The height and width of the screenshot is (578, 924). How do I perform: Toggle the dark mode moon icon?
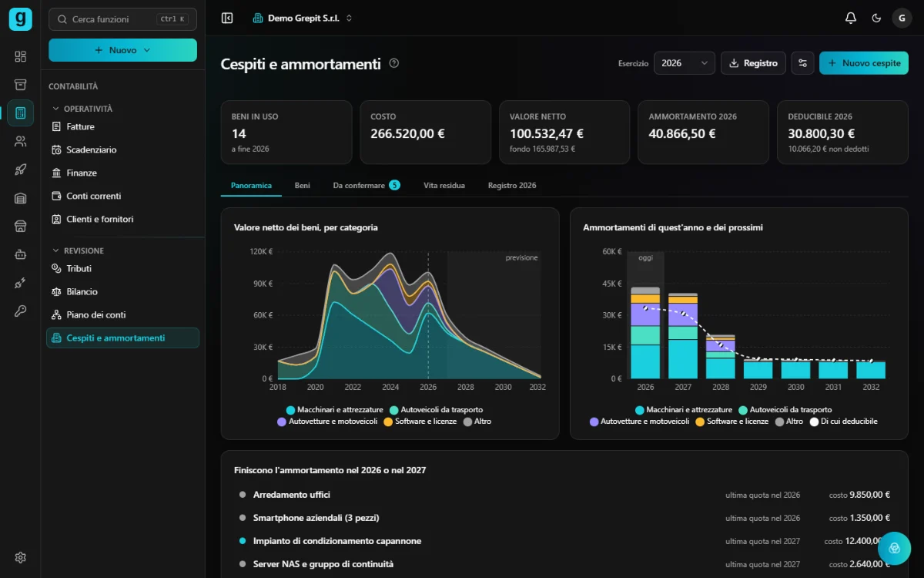[876, 18]
